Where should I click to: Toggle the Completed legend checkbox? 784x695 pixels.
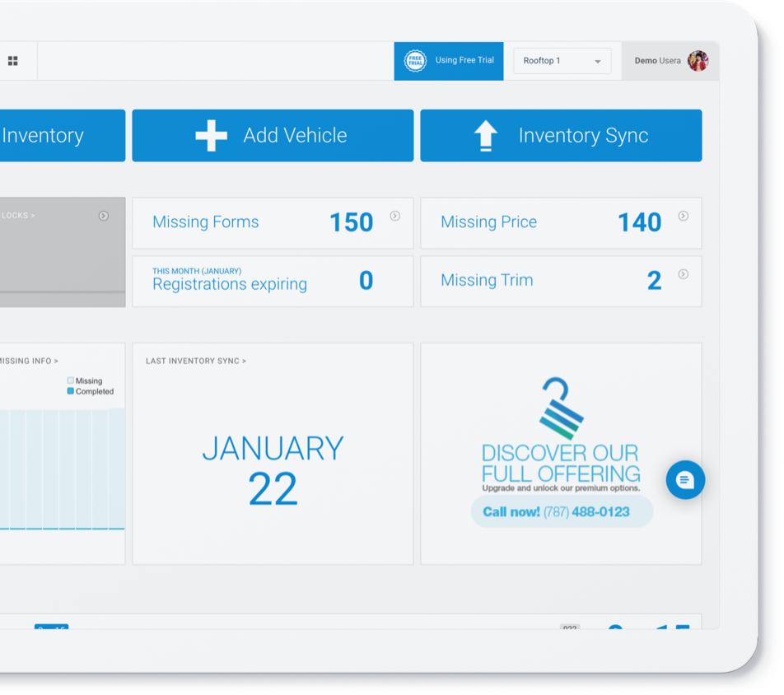click(71, 391)
